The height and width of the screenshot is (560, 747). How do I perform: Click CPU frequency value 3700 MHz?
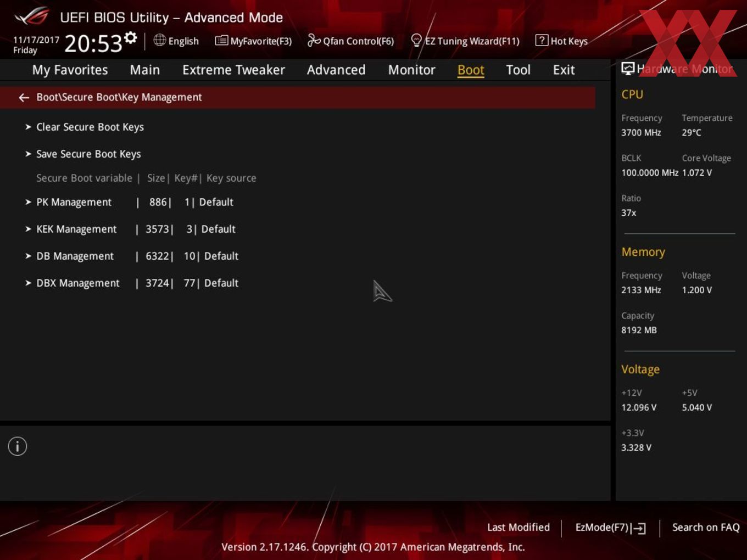pyautogui.click(x=641, y=132)
